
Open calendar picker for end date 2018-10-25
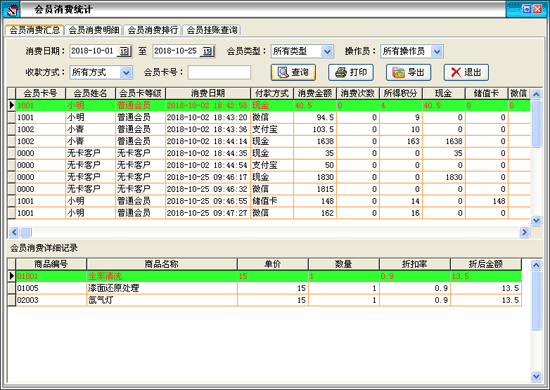[208, 51]
